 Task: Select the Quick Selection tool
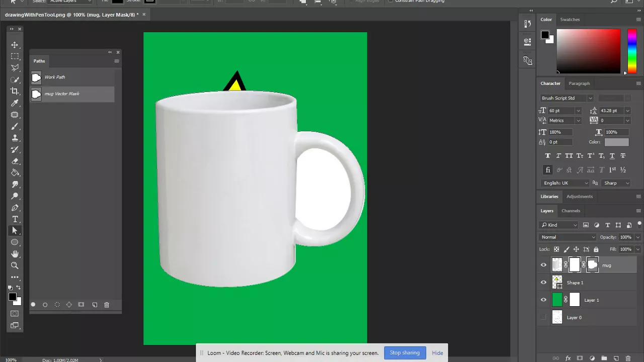(x=15, y=79)
